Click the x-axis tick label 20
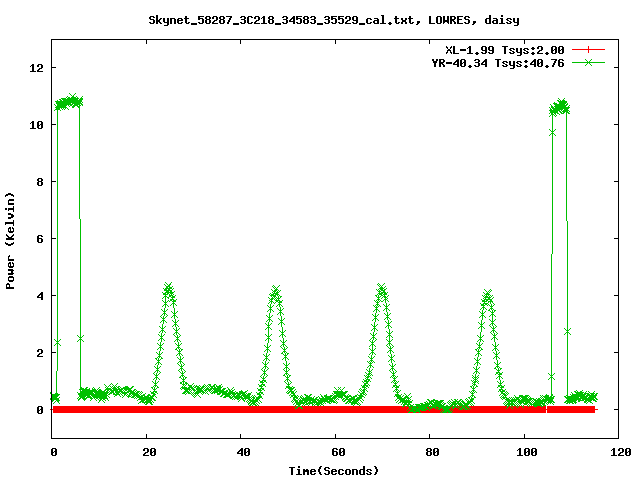 tap(149, 452)
